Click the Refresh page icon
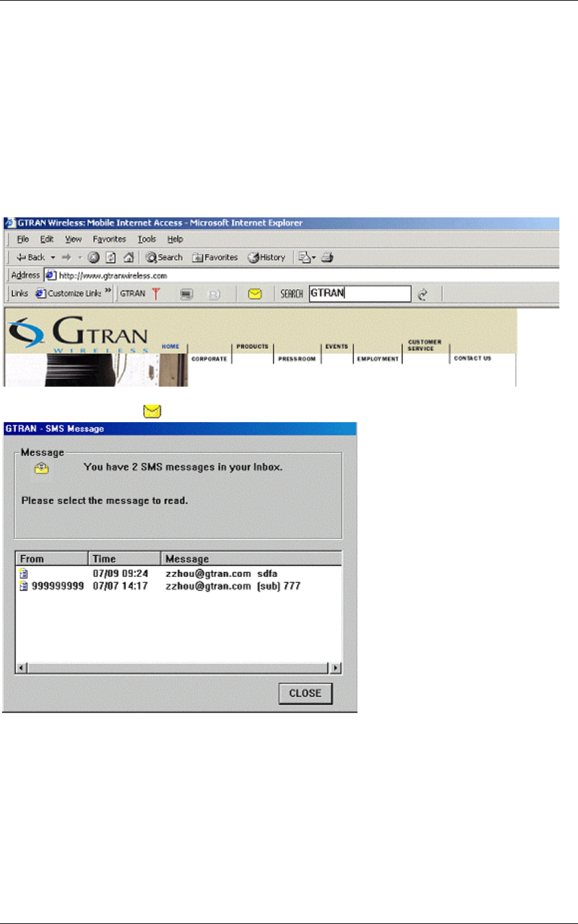The height and width of the screenshot is (924, 578). click(x=111, y=257)
